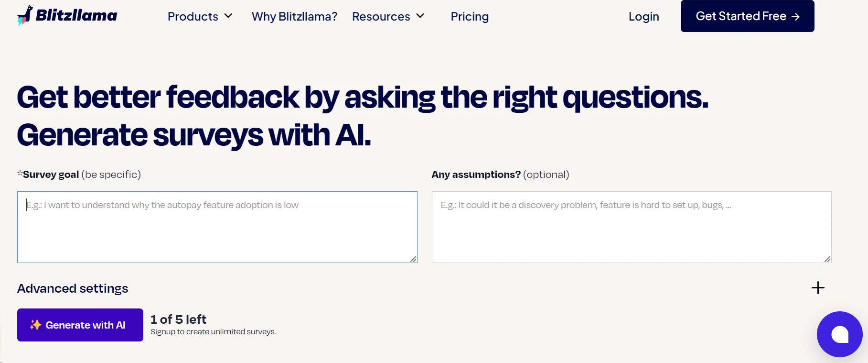
Task: Click the Login link
Action: coord(643,16)
